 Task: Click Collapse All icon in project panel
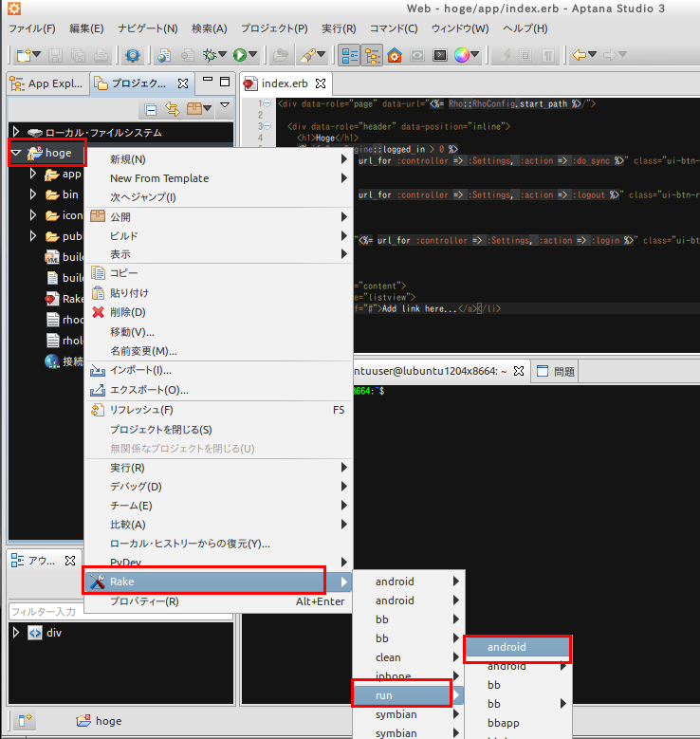pyautogui.click(x=151, y=110)
